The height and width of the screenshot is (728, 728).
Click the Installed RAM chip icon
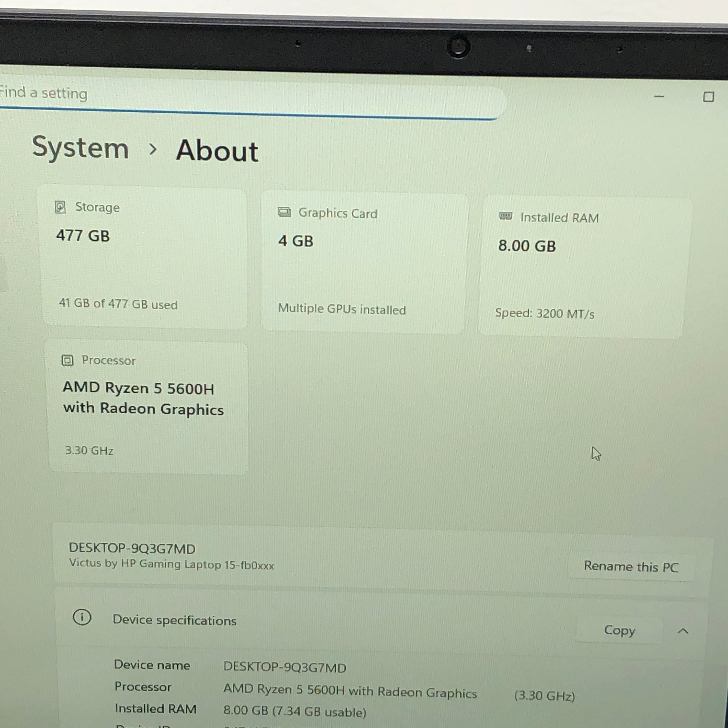505,216
